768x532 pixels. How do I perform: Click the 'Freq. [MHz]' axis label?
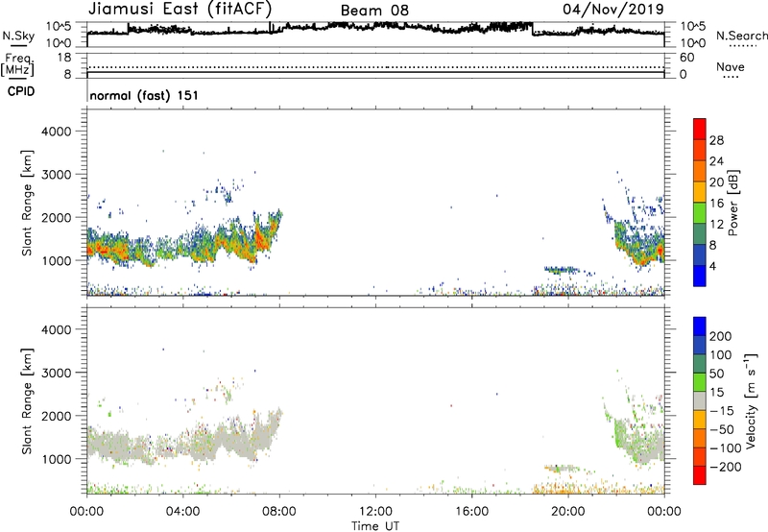pyautogui.click(x=17, y=65)
